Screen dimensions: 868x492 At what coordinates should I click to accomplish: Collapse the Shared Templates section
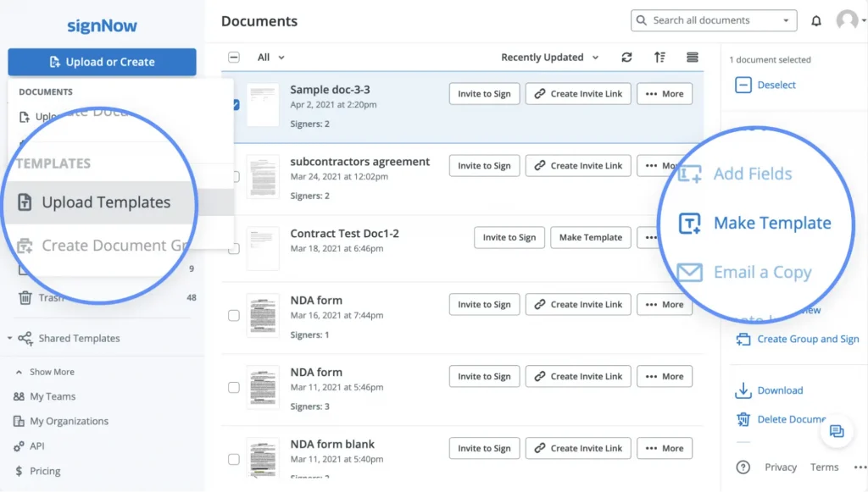tap(9, 339)
